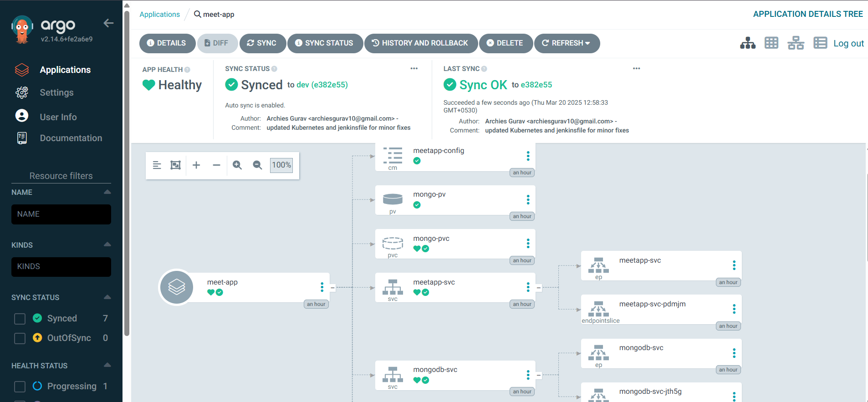
Task: Switch to the list view icon
Action: point(820,43)
